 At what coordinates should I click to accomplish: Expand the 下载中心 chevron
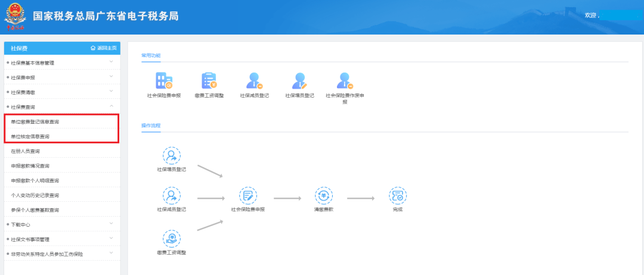[x=111, y=224]
